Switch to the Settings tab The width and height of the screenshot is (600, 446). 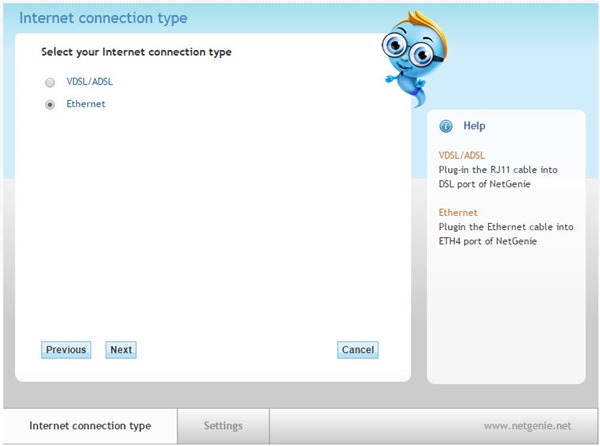(223, 426)
